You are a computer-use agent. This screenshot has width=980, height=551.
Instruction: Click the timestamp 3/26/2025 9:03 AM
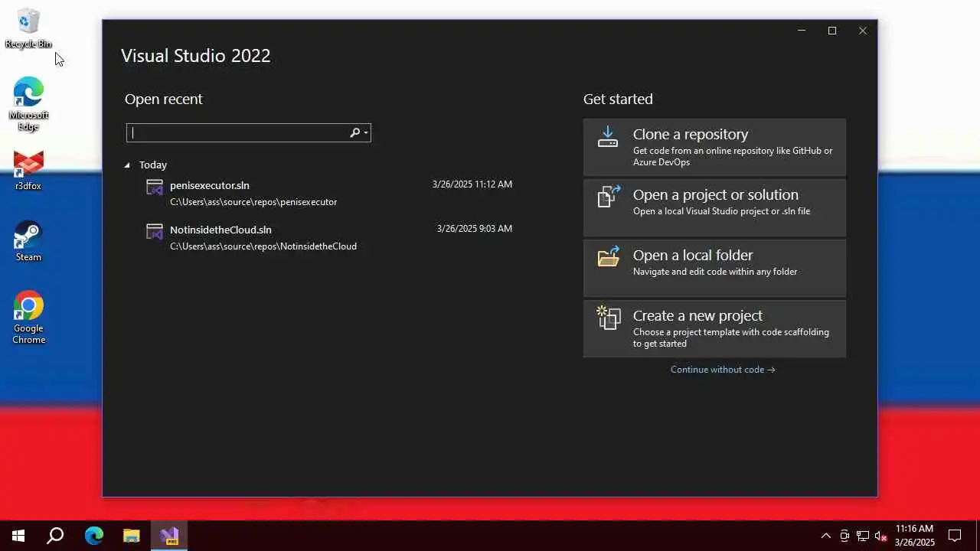tap(475, 229)
